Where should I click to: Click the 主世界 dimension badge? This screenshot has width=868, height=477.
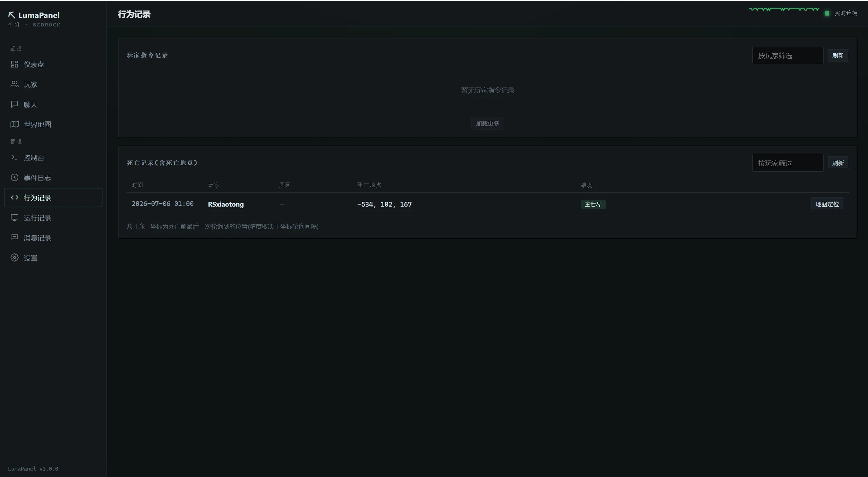593,204
